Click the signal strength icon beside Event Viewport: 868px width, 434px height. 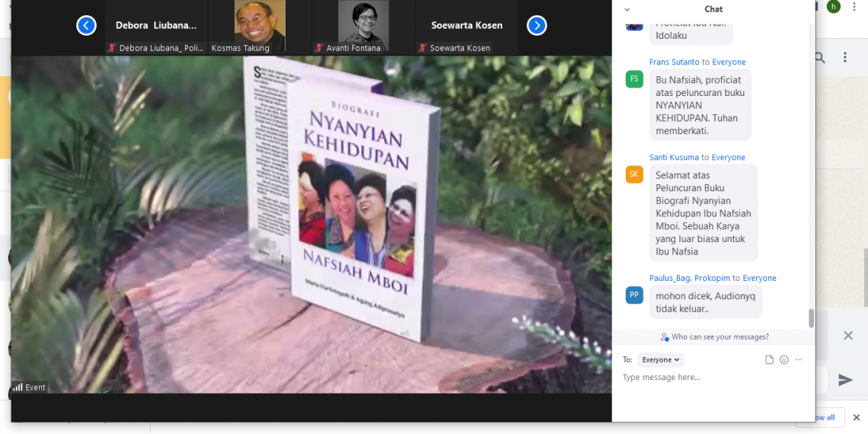(x=18, y=388)
